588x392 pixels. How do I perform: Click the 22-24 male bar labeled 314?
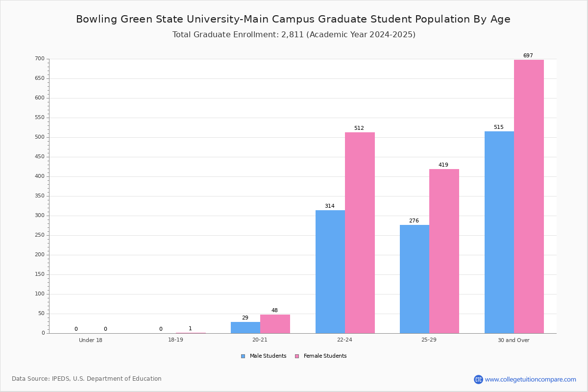tap(330, 271)
